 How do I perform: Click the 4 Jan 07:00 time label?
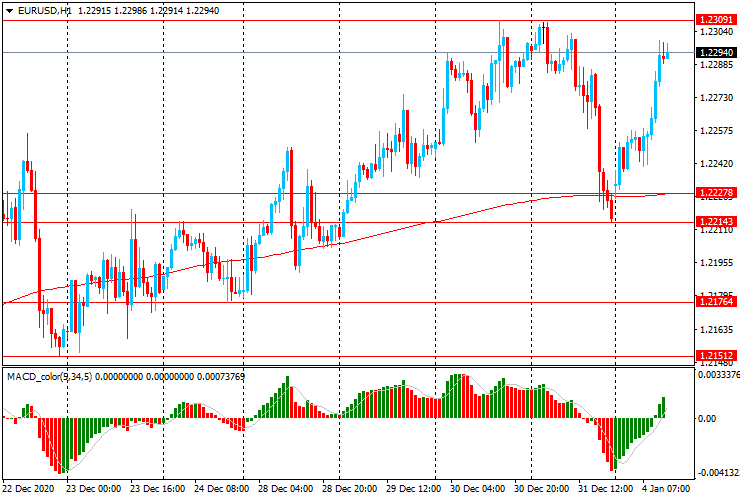[667, 489]
